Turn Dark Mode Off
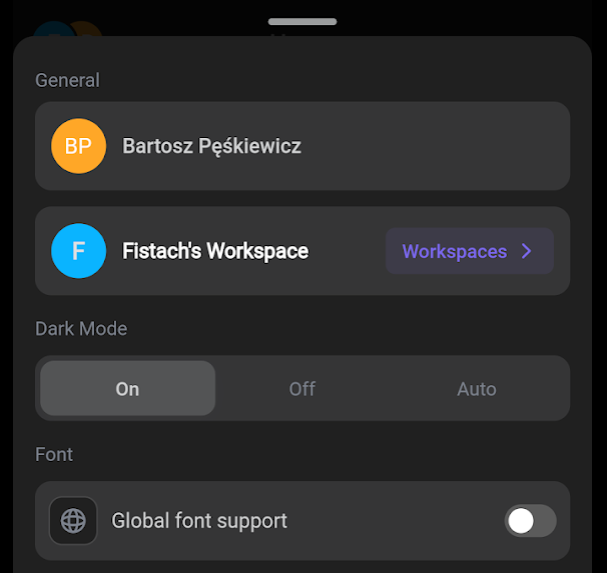The width and height of the screenshot is (607, 573). [x=302, y=388]
